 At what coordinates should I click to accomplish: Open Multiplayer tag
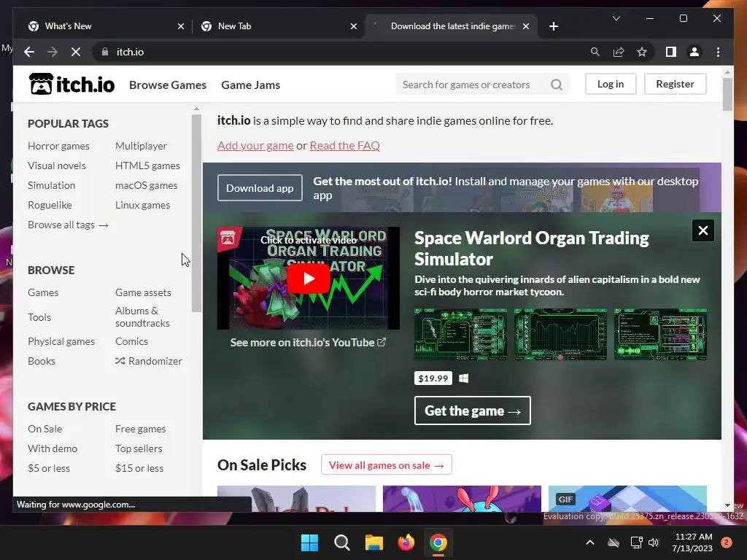coord(141,146)
